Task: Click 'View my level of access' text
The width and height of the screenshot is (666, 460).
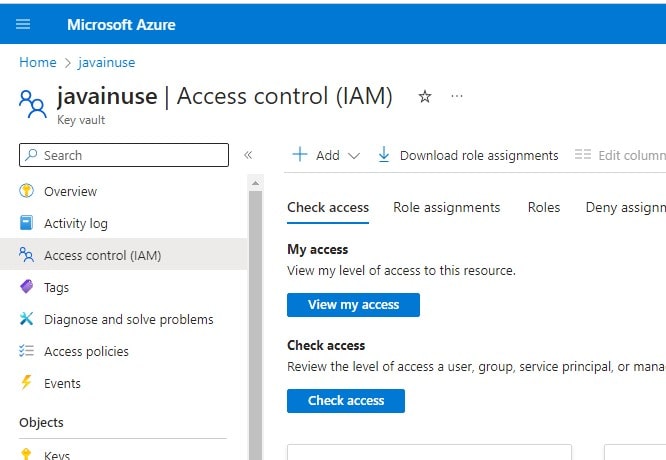Action: pos(401,271)
